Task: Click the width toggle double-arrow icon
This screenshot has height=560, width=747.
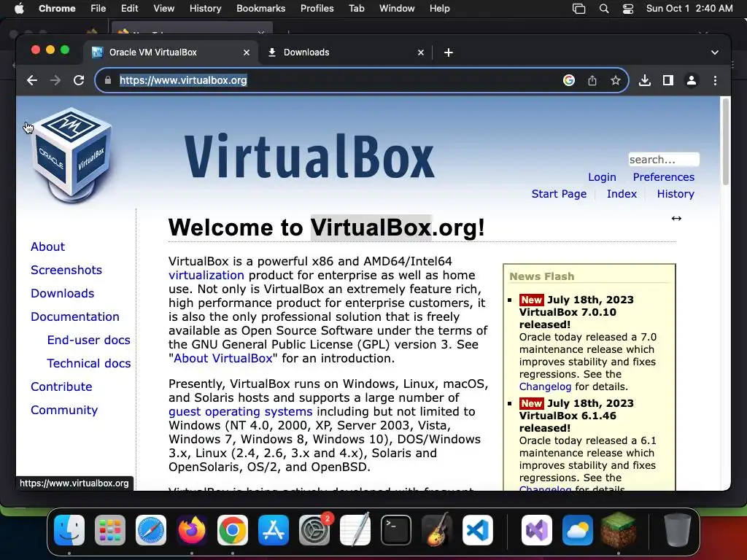Action: pyautogui.click(x=676, y=219)
